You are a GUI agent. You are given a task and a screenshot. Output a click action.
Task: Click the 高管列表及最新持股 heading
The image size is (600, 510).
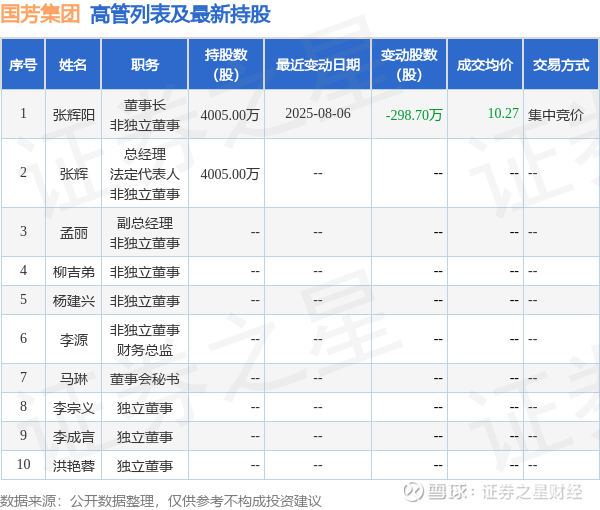tap(180, 15)
